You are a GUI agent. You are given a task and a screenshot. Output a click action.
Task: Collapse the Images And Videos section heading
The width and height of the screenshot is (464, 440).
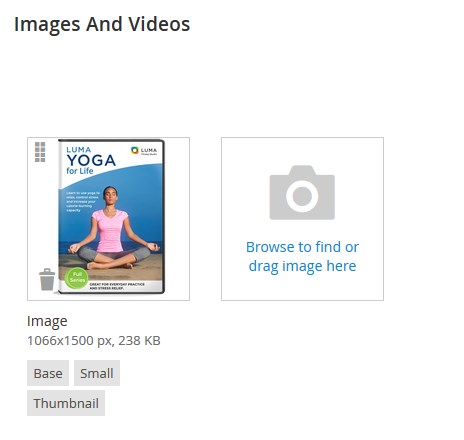click(102, 24)
